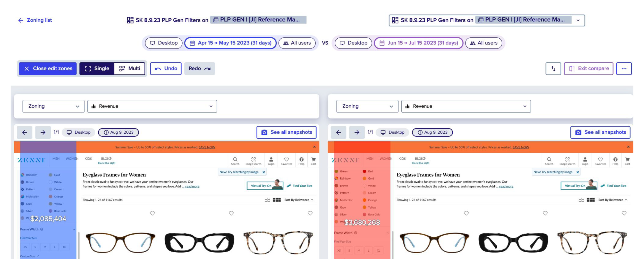Go to next snapshot in left panel
This screenshot has height=266, width=644.
point(43,132)
